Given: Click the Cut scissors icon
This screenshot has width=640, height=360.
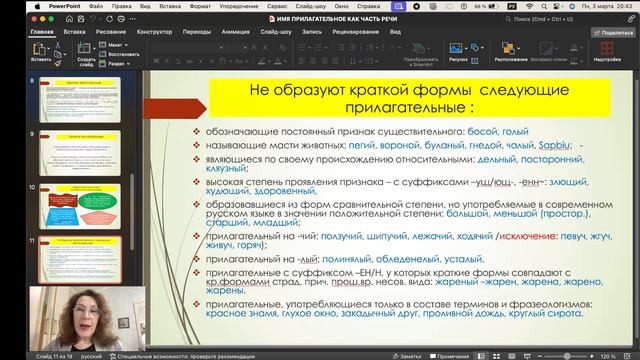Looking at the screenshot, I should [58, 44].
